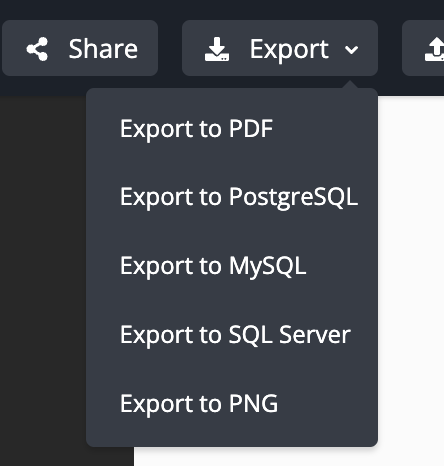This screenshot has width=444, height=466.
Task: Click the Export download tray icon
Action: pos(217,49)
